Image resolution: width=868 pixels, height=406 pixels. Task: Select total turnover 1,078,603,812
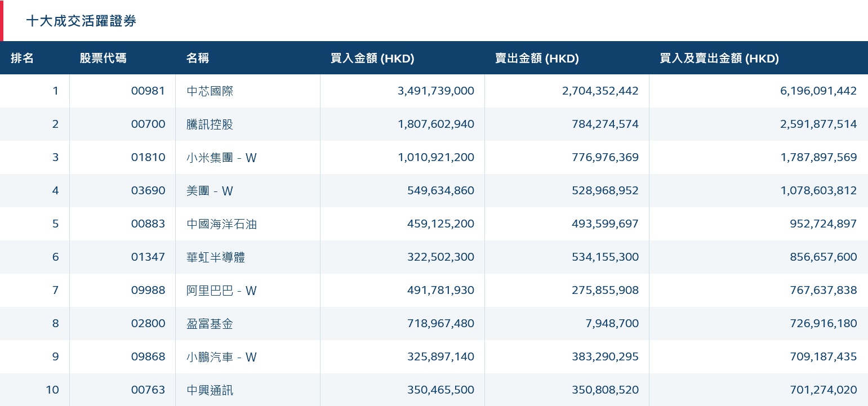(x=818, y=190)
